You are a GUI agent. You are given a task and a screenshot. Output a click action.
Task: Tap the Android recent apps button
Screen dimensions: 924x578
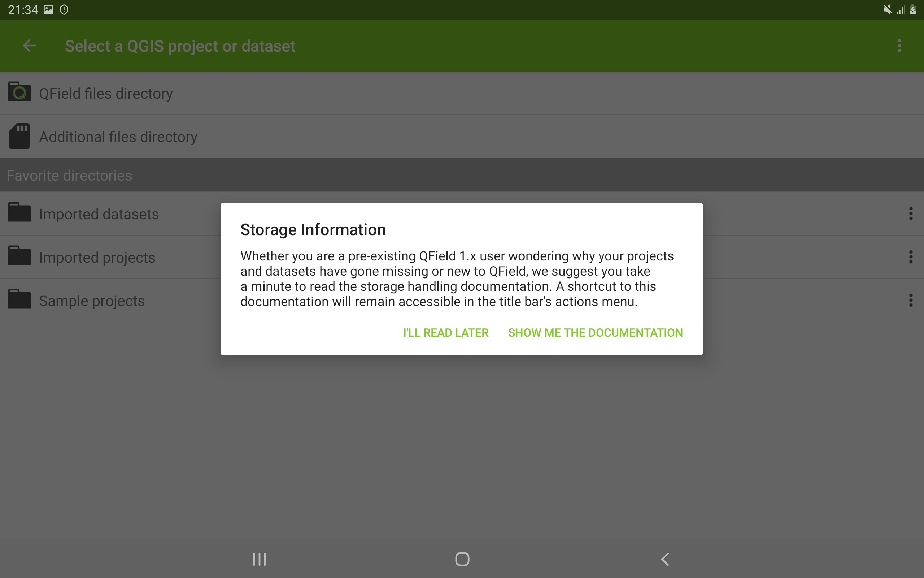click(260, 559)
